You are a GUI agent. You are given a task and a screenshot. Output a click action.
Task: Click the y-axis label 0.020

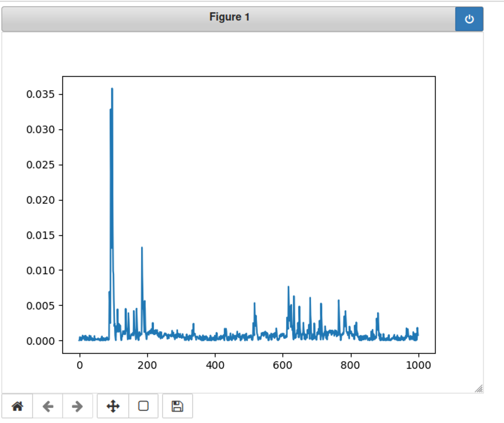40,200
